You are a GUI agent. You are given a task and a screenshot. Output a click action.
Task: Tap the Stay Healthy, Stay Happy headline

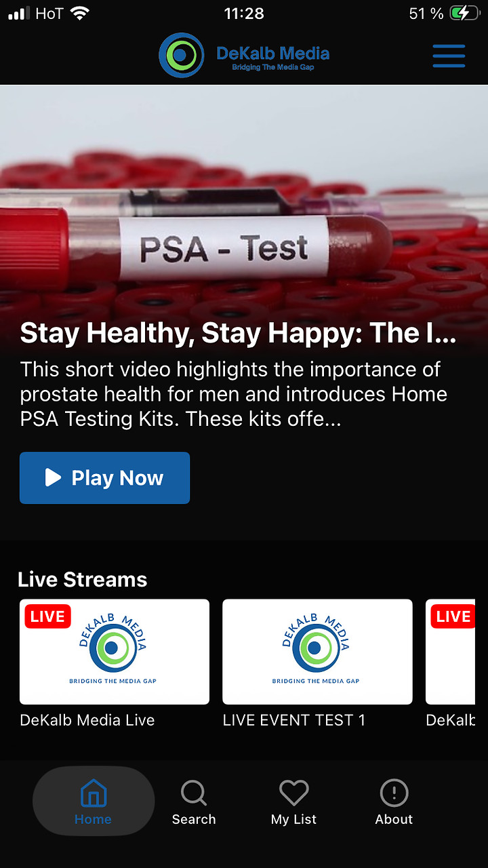238,333
